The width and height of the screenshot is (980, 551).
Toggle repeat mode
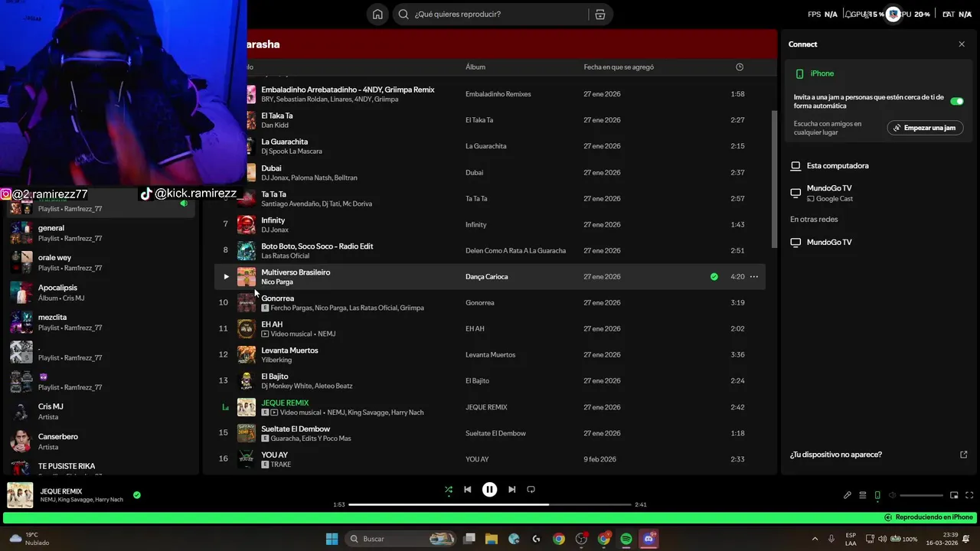click(531, 490)
